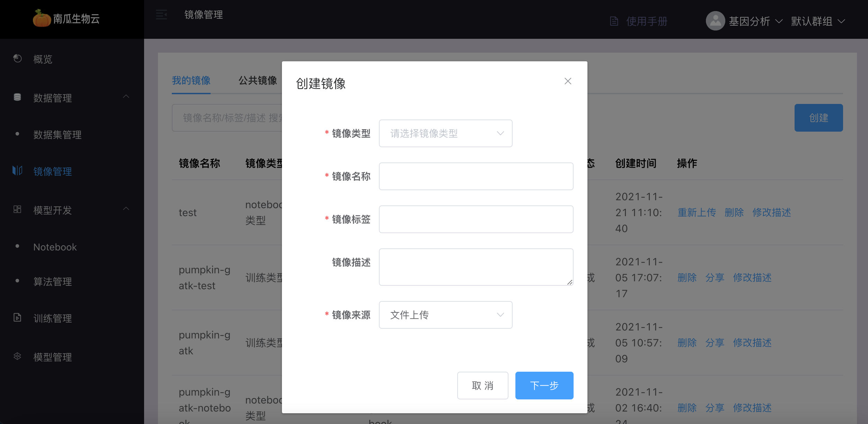
Task: Click the user avatar icon
Action: click(x=715, y=21)
